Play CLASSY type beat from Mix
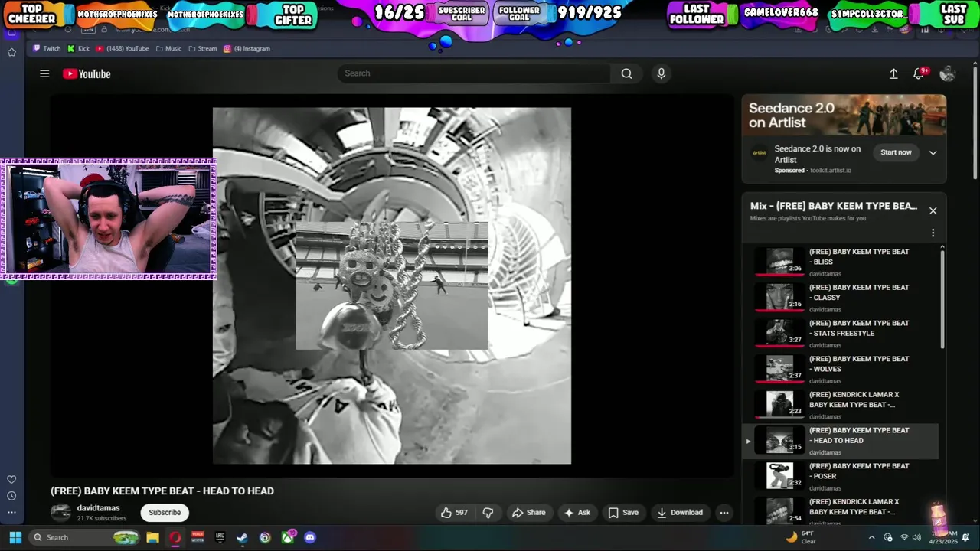980x551 pixels. click(x=842, y=298)
